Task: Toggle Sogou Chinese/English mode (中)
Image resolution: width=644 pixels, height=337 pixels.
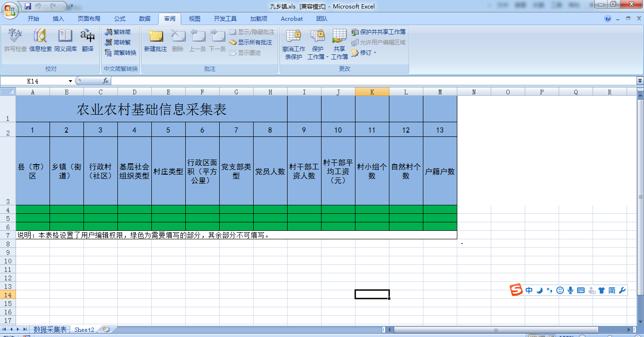Action: [x=529, y=290]
